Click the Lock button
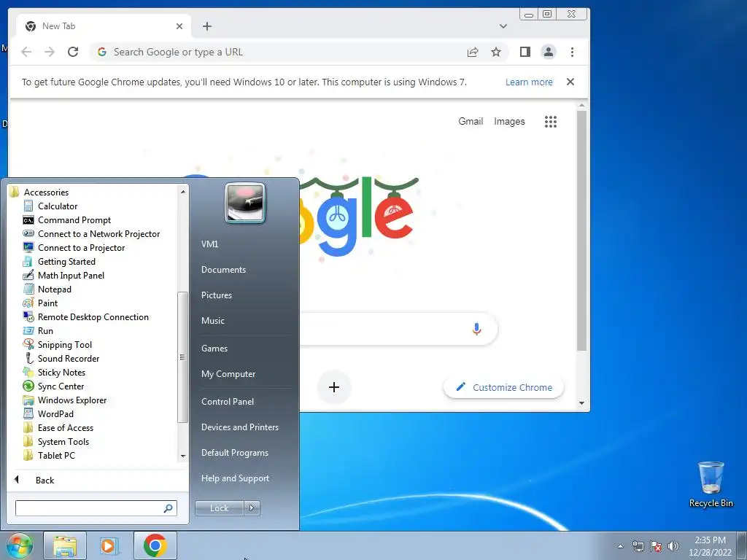Image resolution: width=747 pixels, height=560 pixels. pyautogui.click(x=219, y=508)
